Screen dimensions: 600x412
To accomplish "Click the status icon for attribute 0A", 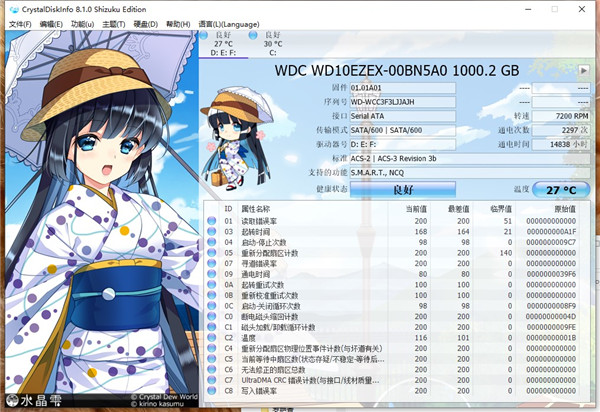I will click(212, 285).
